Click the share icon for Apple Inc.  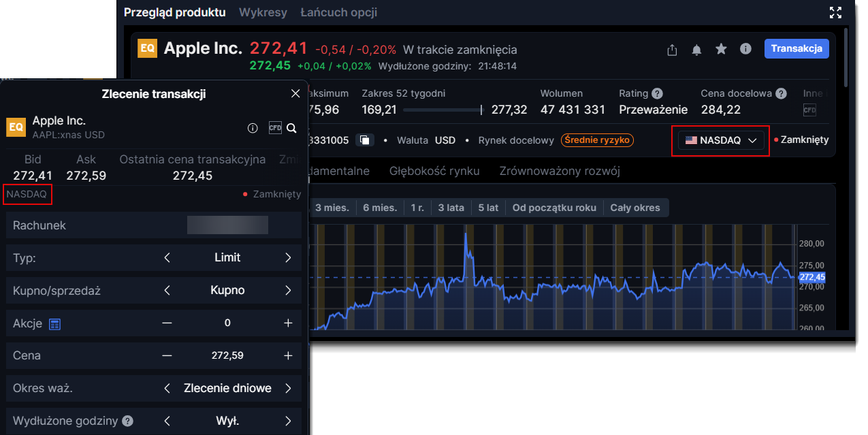pyautogui.click(x=672, y=50)
